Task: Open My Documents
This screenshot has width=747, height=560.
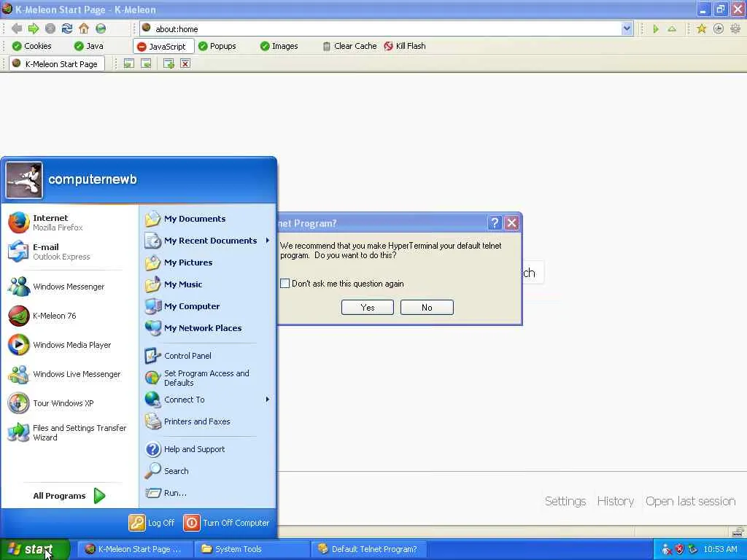Action: [x=208, y=219]
